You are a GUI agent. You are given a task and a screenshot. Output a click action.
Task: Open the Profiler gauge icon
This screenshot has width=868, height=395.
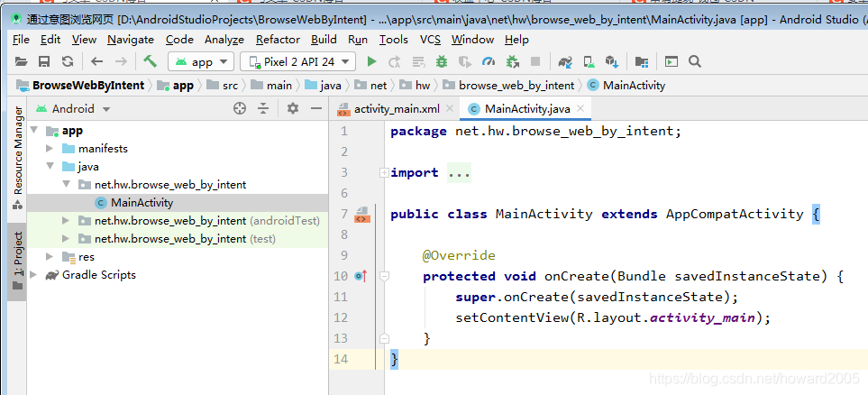tap(489, 61)
